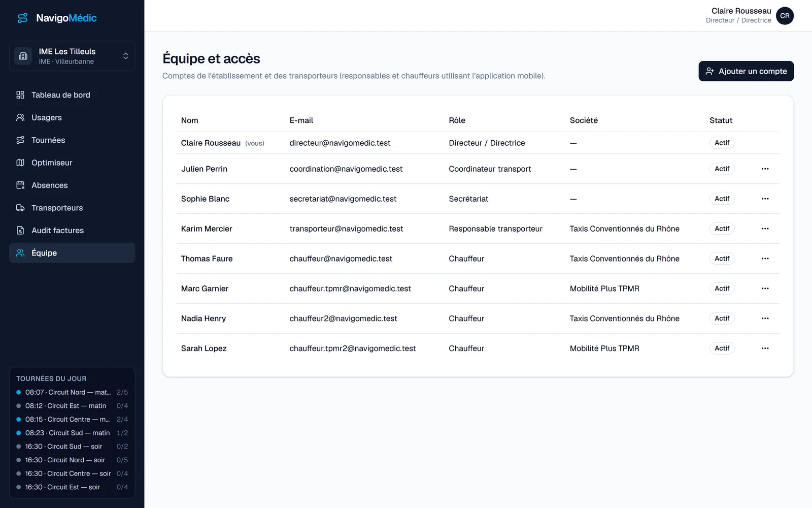Select the 08:12 Circuit Est matin tour
Screen dimensions: 812x508
pyautogui.click(x=72, y=406)
